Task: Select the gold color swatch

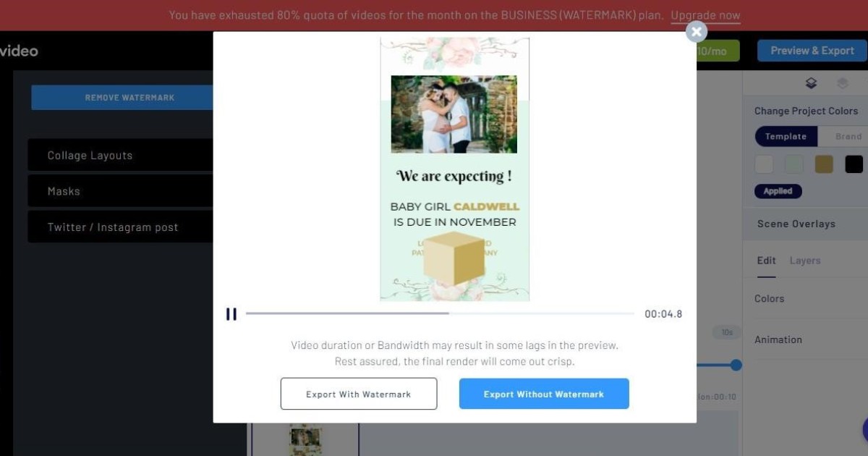Action: coord(824,164)
